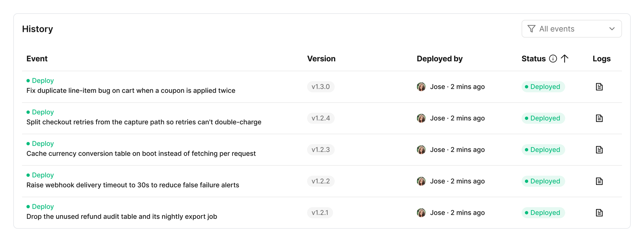Click 'Jose · 2 mins ago' in v1.2.4 row

(457, 118)
